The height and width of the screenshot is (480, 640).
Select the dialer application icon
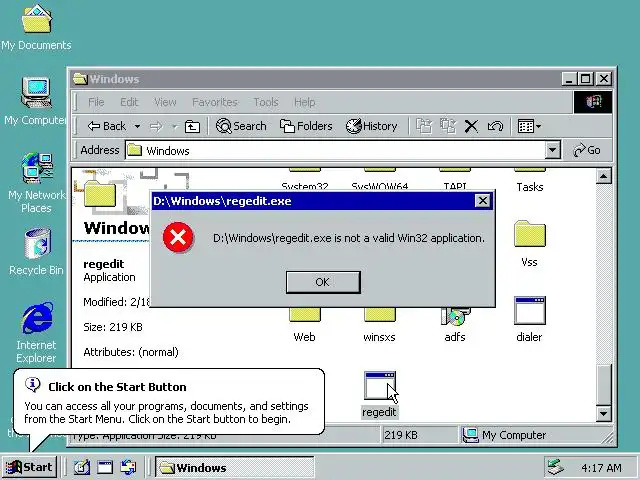(x=530, y=319)
